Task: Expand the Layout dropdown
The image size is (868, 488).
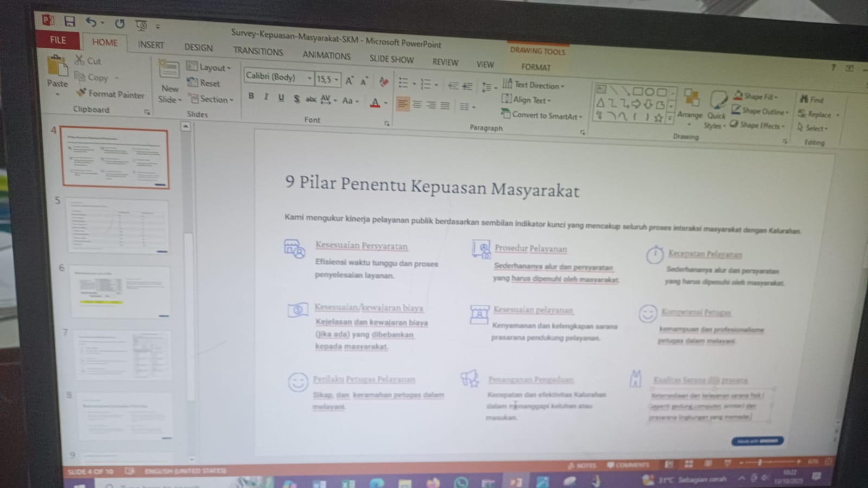Action: tap(210, 67)
